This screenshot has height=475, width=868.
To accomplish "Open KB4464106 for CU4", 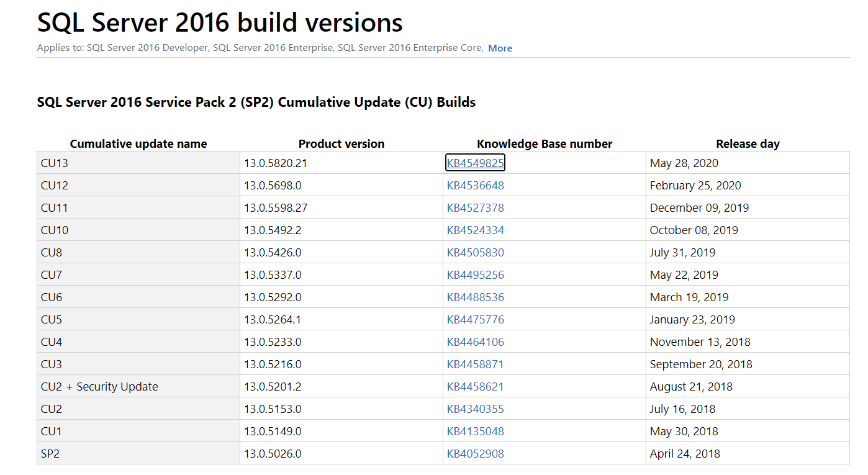I will click(x=475, y=342).
